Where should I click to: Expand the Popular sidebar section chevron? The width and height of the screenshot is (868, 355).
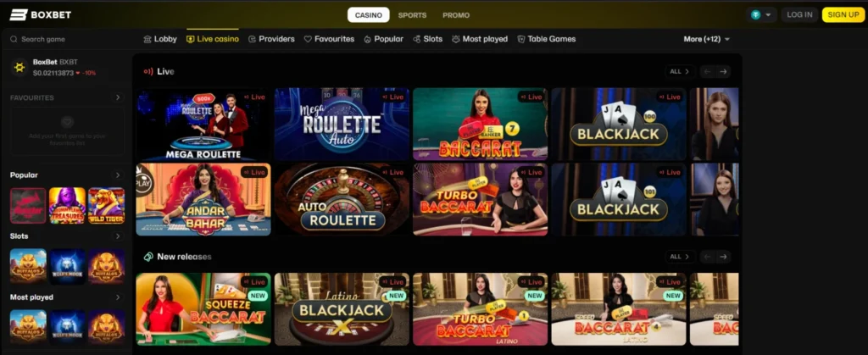[x=117, y=175]
